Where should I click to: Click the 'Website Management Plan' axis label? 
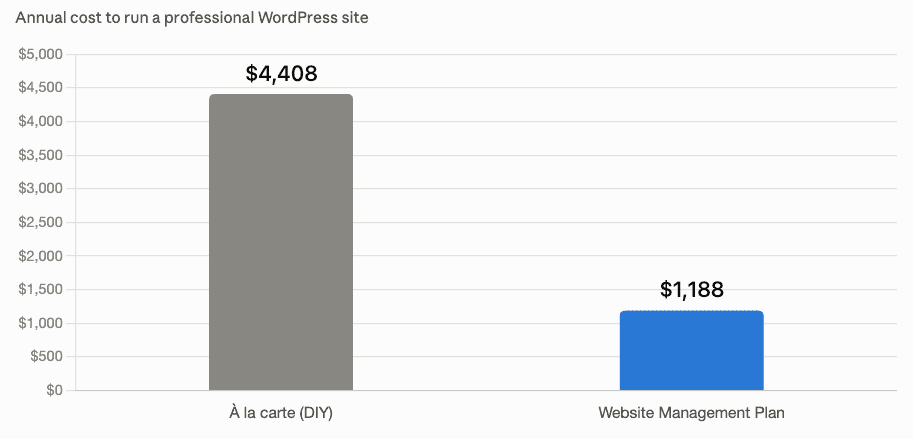tap(692, 413)
